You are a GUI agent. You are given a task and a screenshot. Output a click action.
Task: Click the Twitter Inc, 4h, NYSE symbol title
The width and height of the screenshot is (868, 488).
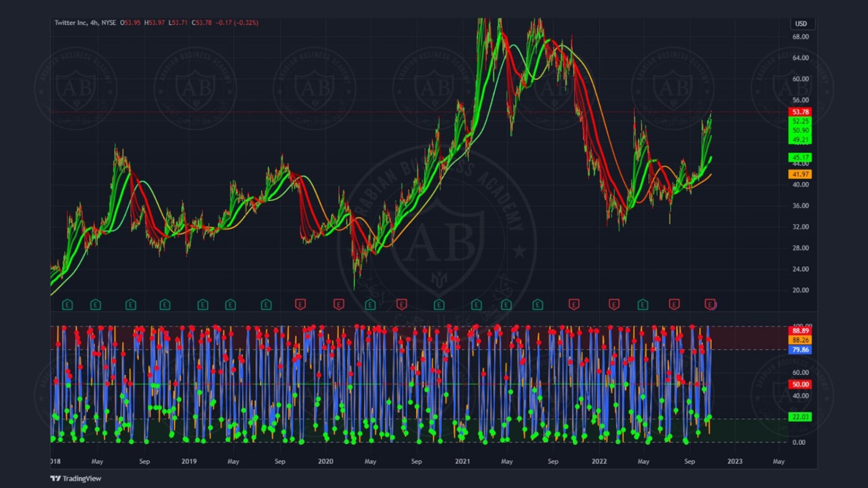pyautogui.click(x=85, y=23)
